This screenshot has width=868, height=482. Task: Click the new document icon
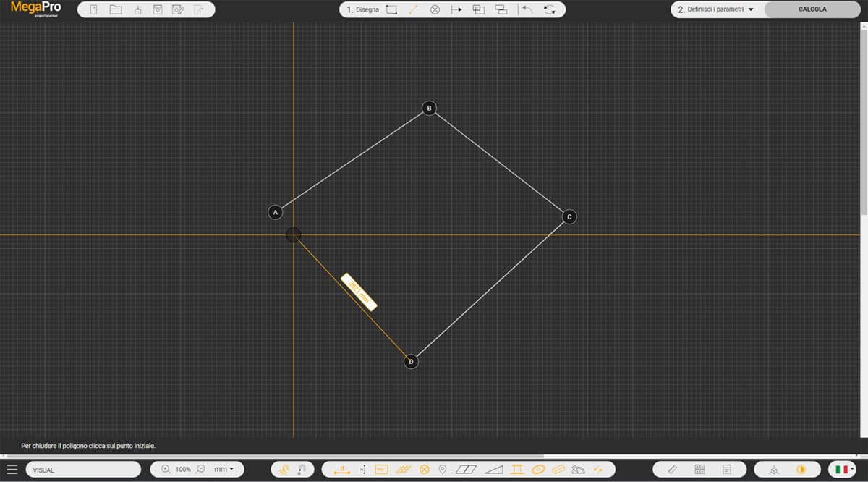coord(93,10)
